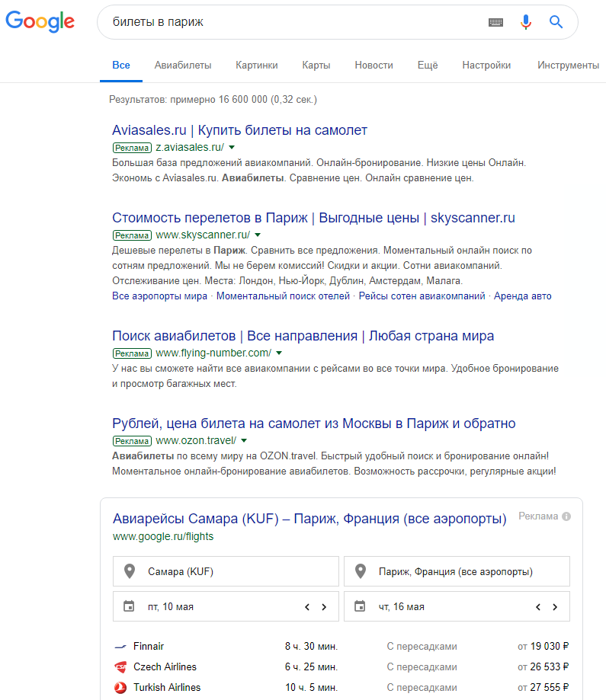The height and width of the screenshot is (700, 606).
Task: Go to previous return date чт, 16 мая
Action: 538,607
